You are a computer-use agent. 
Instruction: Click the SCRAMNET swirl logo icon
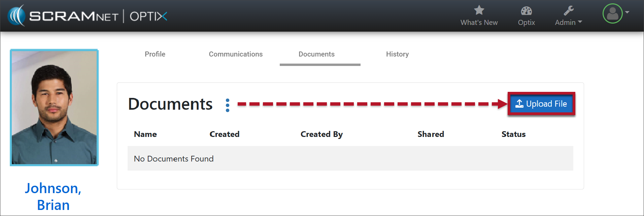[x=16, y=16]
